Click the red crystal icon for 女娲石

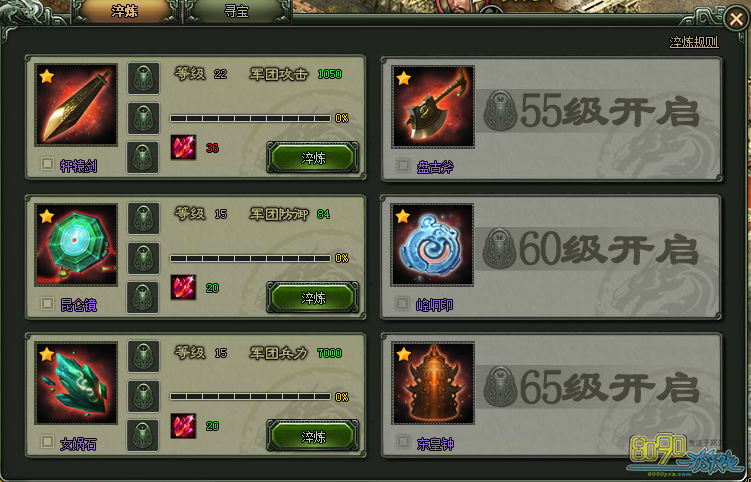[183, 426]
